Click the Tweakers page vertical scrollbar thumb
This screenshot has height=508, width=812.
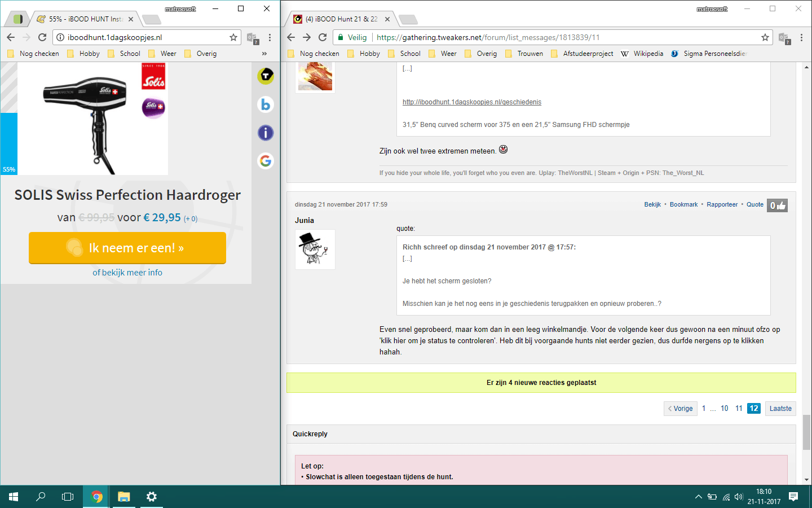(807, 433)
